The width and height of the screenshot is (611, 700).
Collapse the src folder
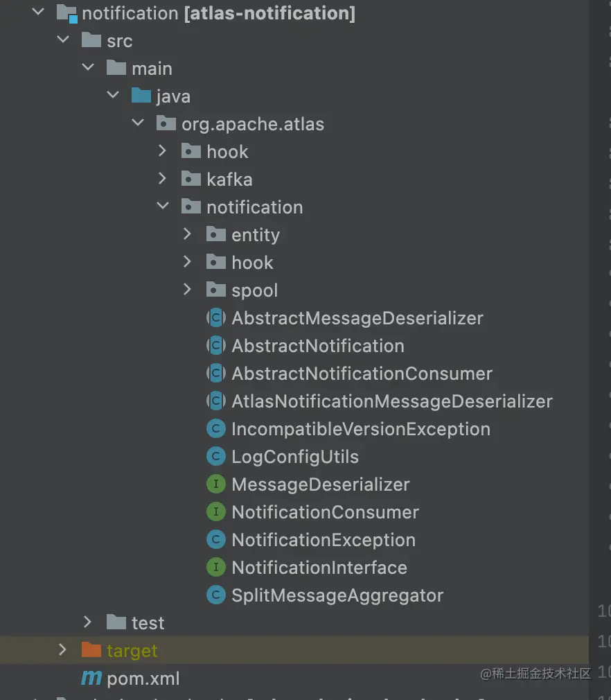(x=63, y=40)
